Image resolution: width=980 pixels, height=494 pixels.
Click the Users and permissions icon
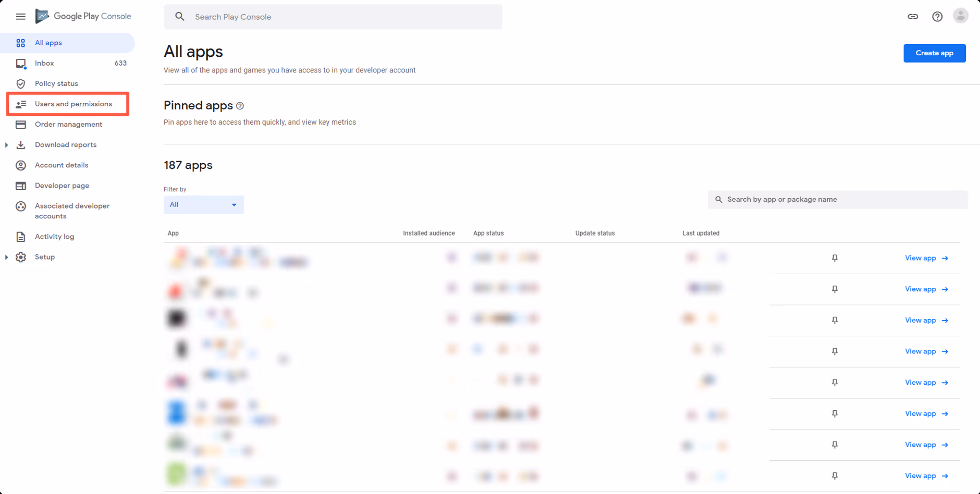point(21,104)
